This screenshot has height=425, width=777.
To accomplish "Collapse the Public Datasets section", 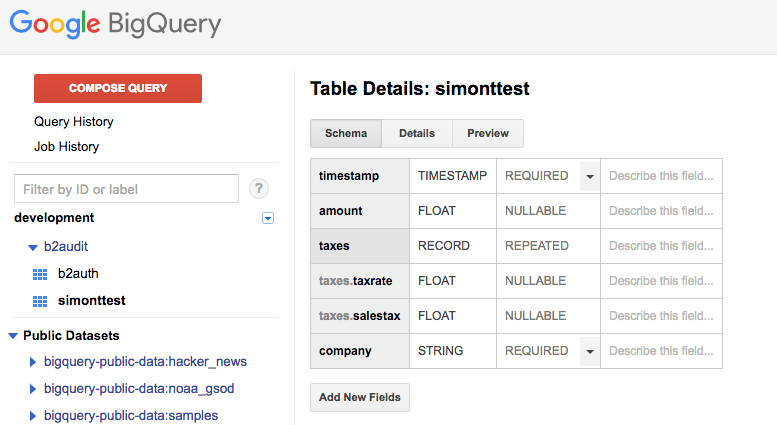I will pyautogui.click(x=13, y=336).
